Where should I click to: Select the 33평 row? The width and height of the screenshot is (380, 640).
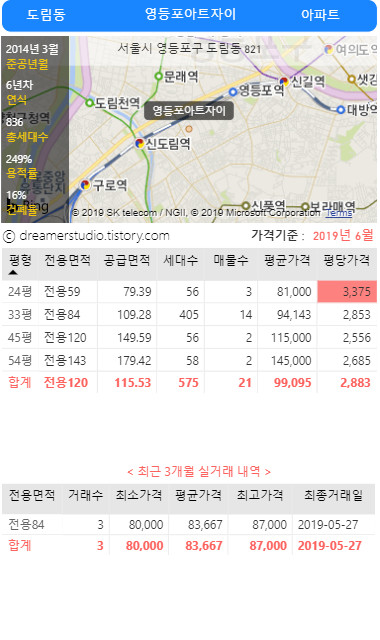189,314
